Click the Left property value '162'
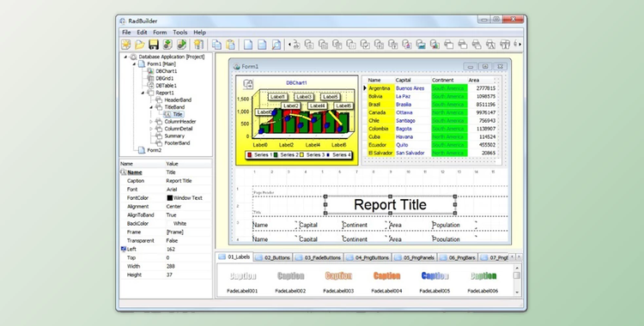Image resolution: width=644 pixels, height=326 pixels. (x=171, y=250)
